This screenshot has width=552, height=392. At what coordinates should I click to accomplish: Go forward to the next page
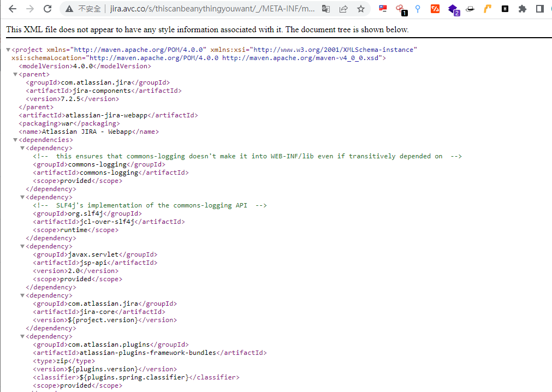point(30,9)
